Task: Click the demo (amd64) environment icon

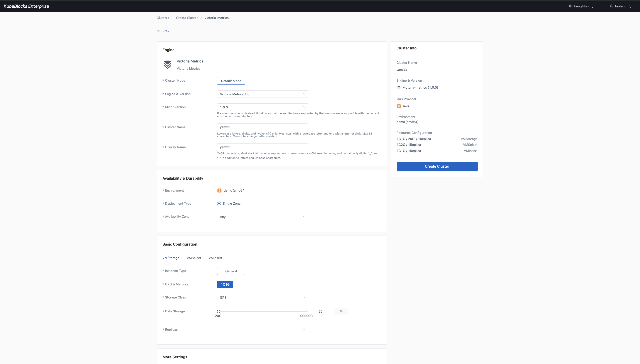Action: [x=219, y=190]
